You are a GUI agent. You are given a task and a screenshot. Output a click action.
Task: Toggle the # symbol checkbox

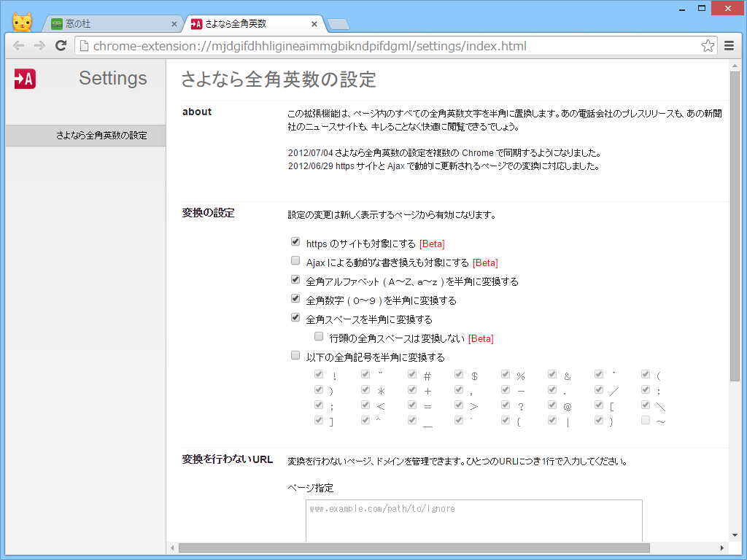pos(412,374)
